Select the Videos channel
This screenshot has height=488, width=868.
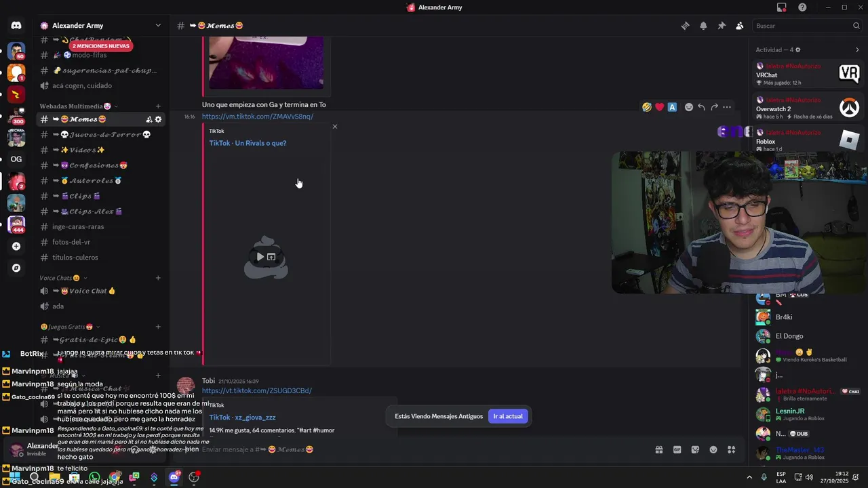100,150
